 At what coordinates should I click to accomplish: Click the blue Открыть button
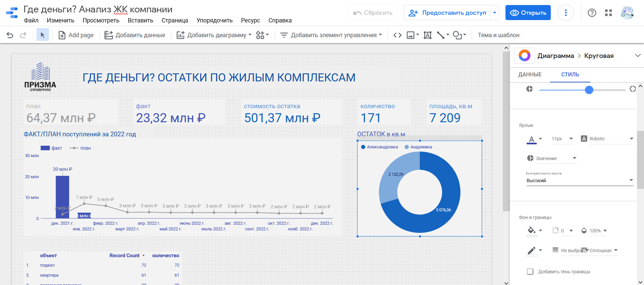[528, 13]
